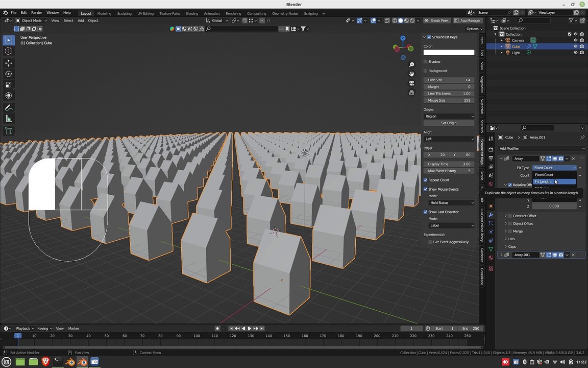Open the Render menu
The image size is (588, 368).
click(36, 13)
